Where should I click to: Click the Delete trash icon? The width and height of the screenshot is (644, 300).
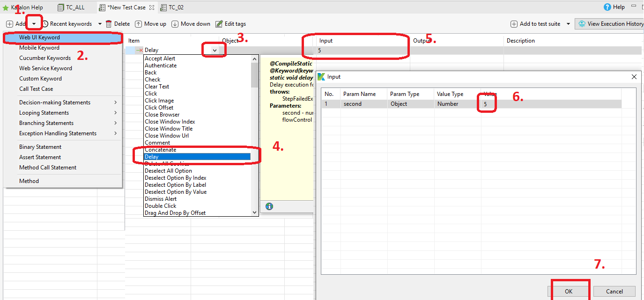pos(109,24)
